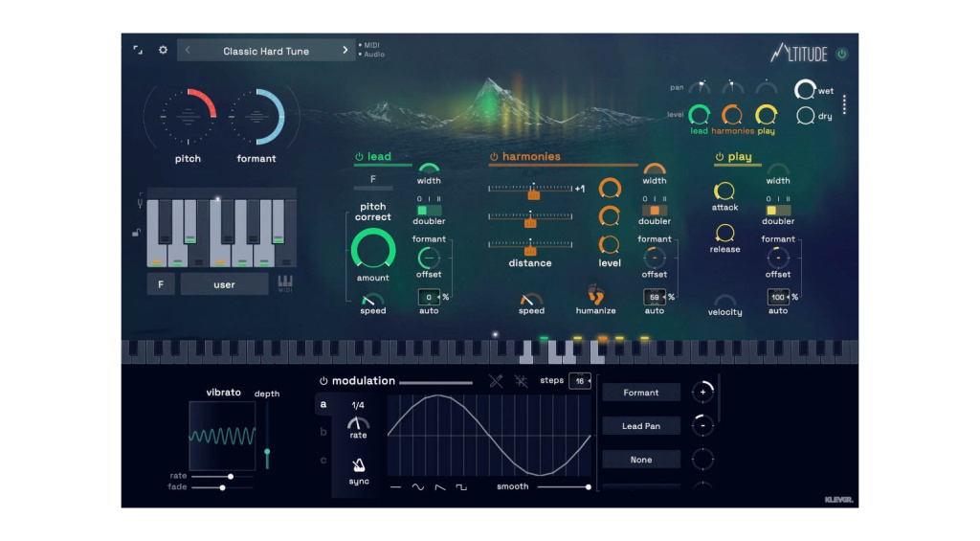The image size is (980, 541).
Task: Adjust the harmonies pan knob
Action: click(x=732, y=87)
